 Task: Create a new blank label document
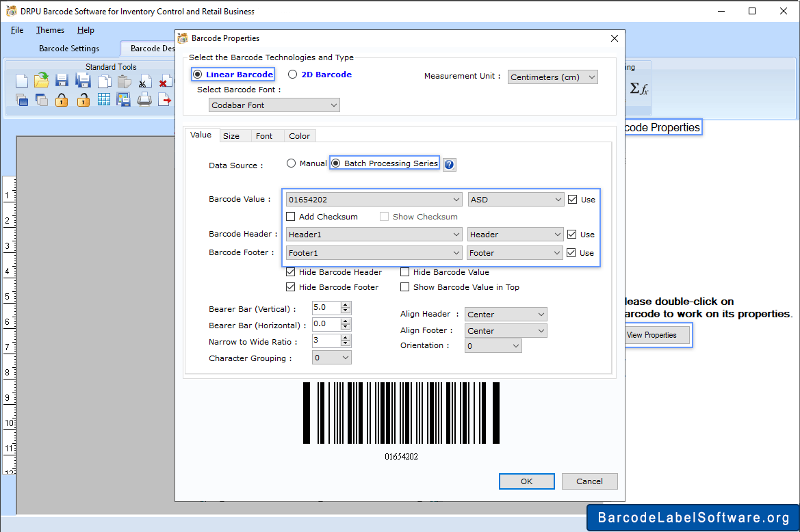21,81
